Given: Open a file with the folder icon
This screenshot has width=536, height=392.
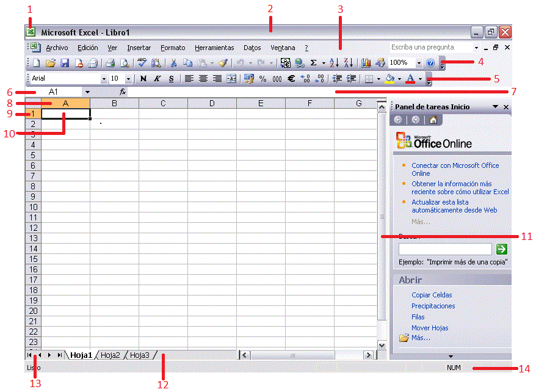Looking at the screenshot, I should coord(51,63).
